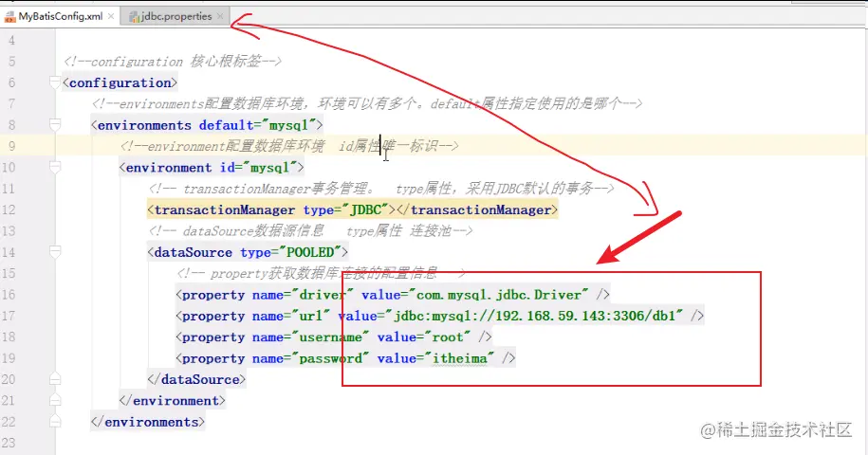
Task: Click the closing environment fold marker on line 21
Action: pyautogui.click(x=55, y=400)
